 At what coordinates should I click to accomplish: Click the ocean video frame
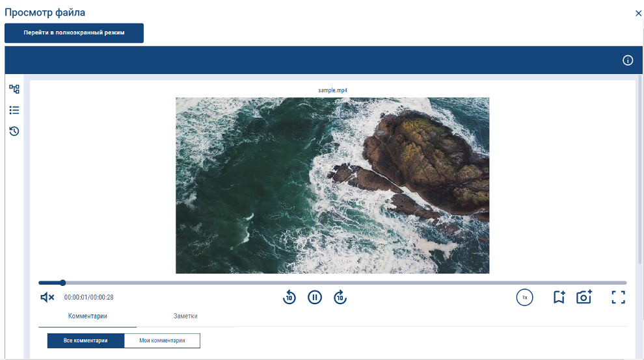pyautogui.click(x=332, y=185)
